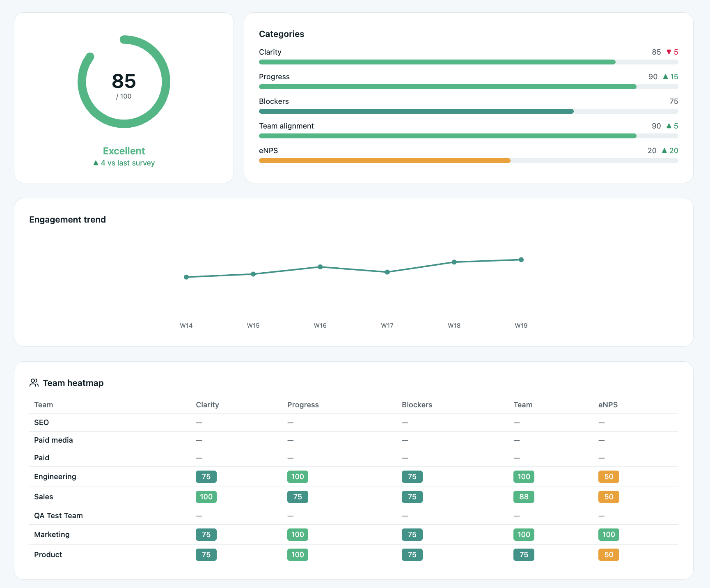Click Marketing's eNPS score 100
This screenshot has height=588, width=710.
[609, 535]
